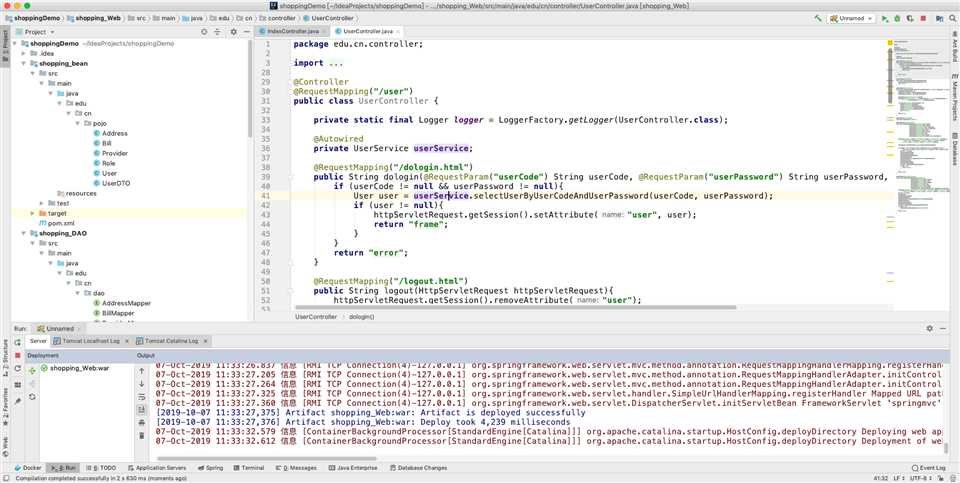Toggle scroll to end in the console

142,410
